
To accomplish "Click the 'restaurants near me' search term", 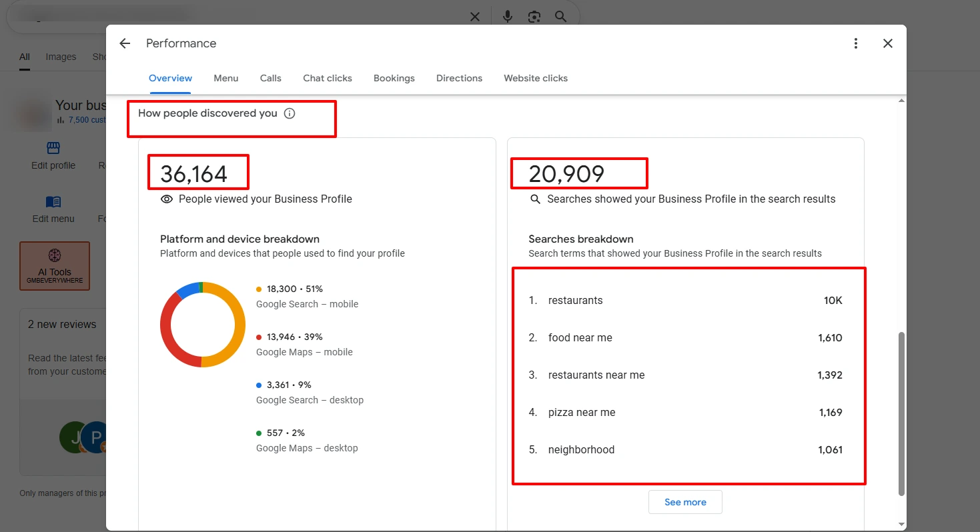I will 596,375.
